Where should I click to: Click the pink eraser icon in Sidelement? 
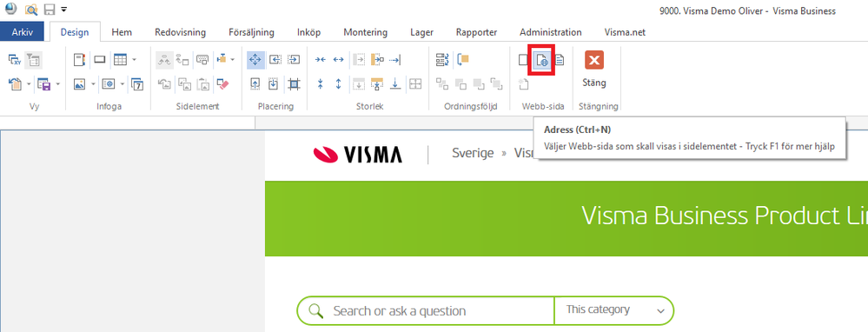[222, 84]
